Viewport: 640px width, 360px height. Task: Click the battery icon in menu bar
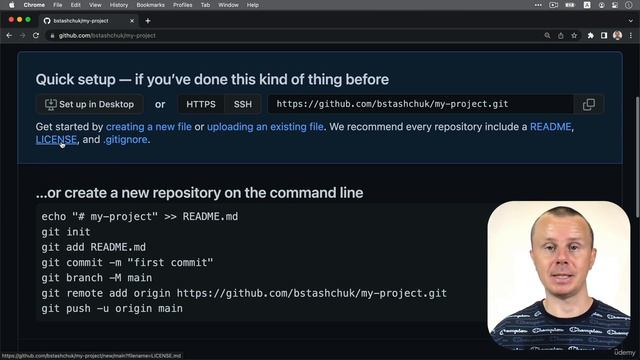(570, 5)
